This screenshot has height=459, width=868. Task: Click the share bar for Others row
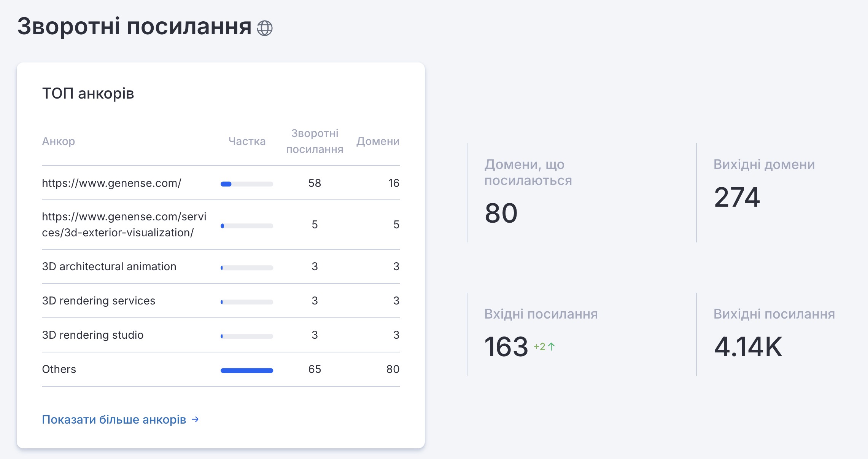(247, 370)
